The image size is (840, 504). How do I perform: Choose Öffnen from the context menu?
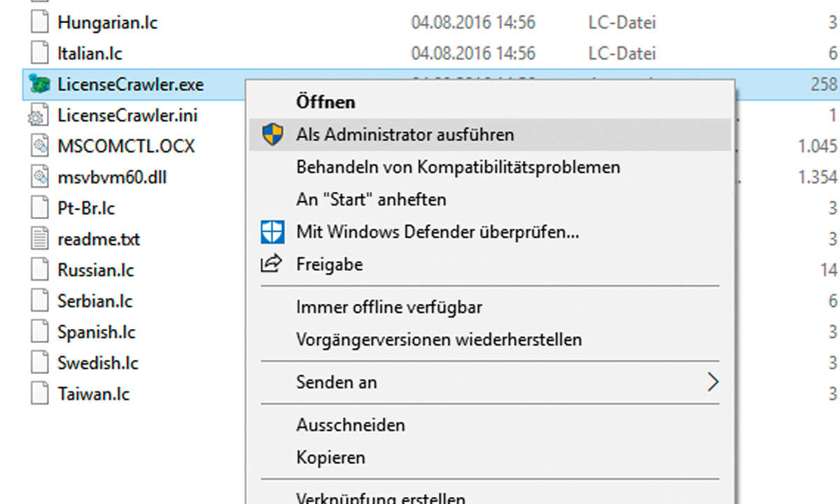(x=325, y=101)
